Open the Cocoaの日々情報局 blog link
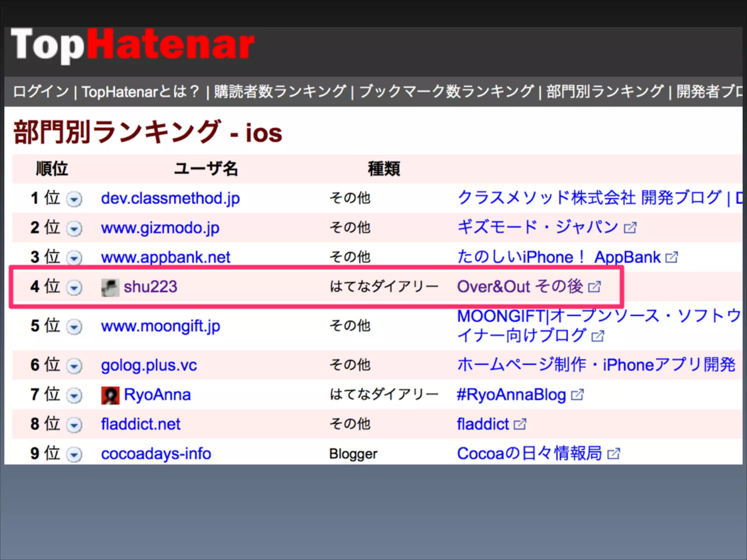 [x=529, y=454]
